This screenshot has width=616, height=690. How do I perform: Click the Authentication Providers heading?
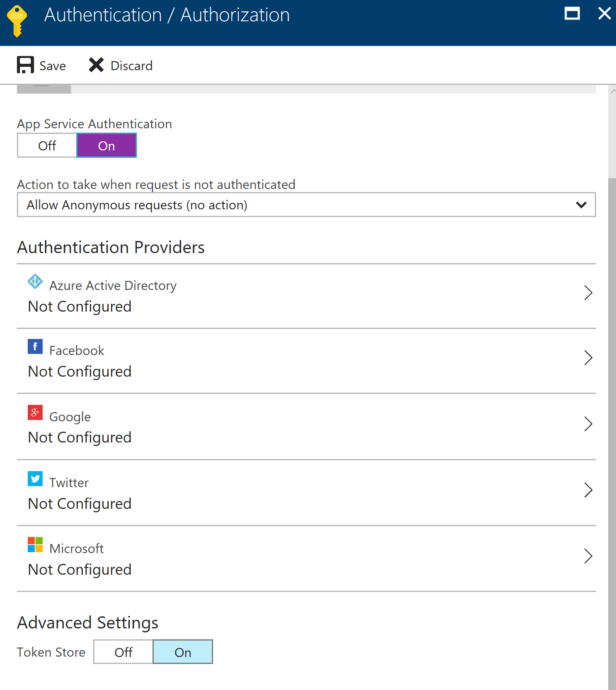[x=111, y=247]
